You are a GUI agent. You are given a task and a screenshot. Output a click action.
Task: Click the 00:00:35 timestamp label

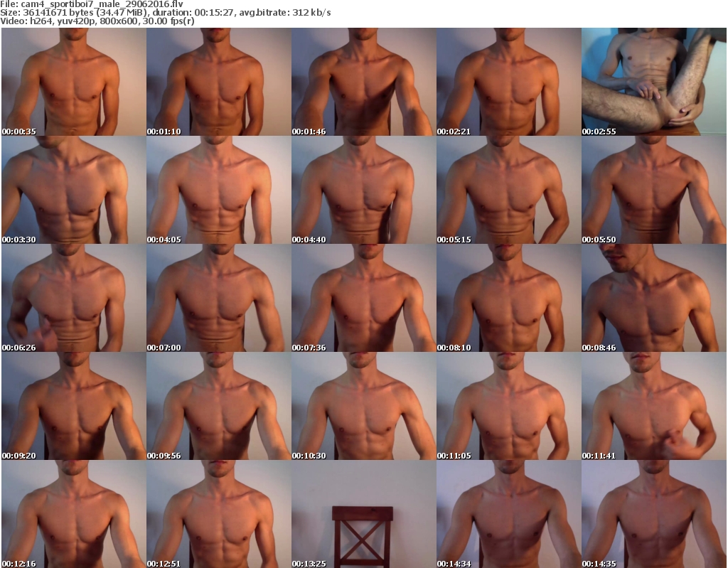point(19,132)
